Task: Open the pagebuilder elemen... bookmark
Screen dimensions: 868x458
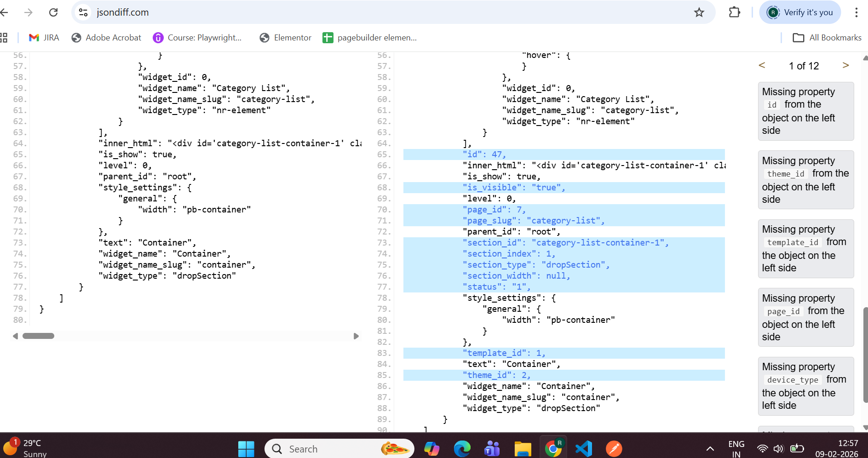Action: coord(370,38)
